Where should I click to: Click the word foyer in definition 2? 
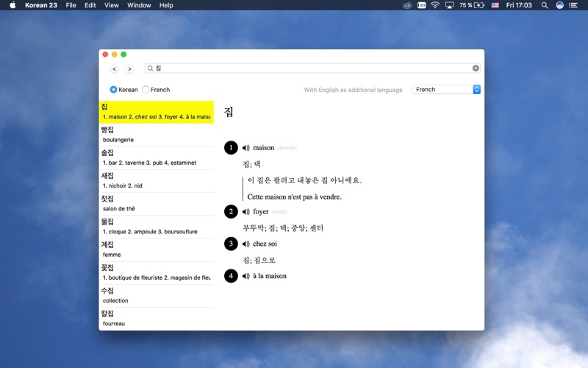coord(261,212)
